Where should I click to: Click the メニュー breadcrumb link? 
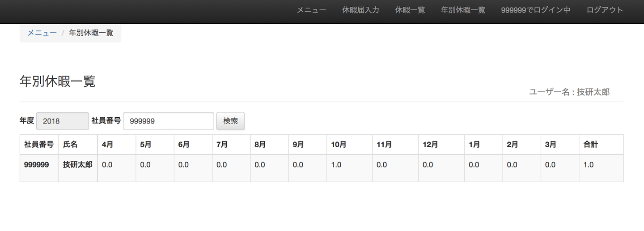[x=42, y=33]
